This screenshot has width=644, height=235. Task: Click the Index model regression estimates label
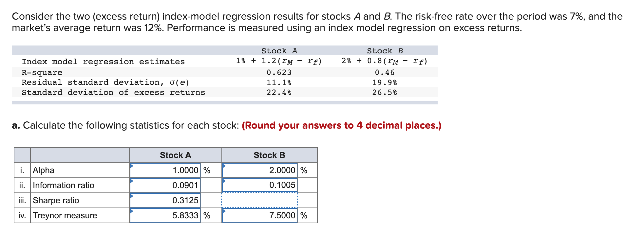tap(103, 61)
